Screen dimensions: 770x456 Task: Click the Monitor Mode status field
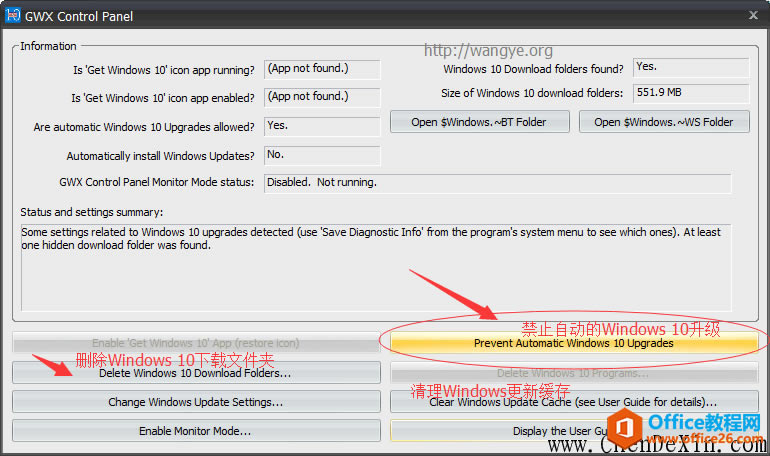[x=497, y=183]
